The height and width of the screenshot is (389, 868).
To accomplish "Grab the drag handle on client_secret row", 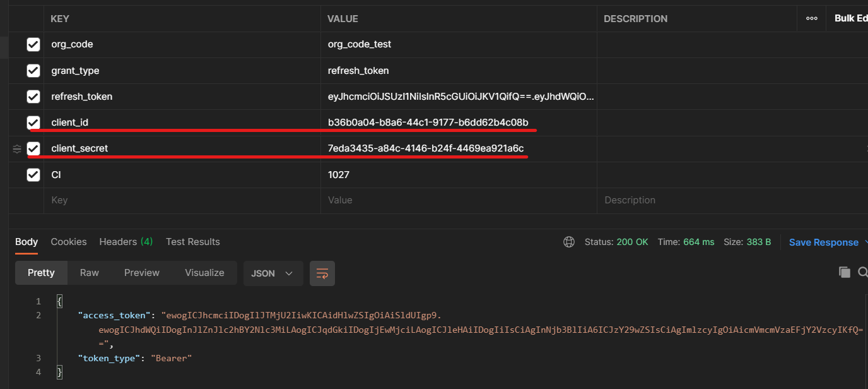I will pyautogui.click(x=17, y=148).
